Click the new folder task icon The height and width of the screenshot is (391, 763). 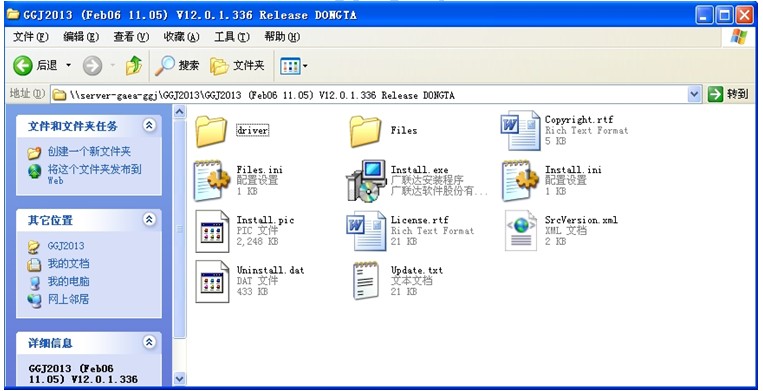pos(34,153)
